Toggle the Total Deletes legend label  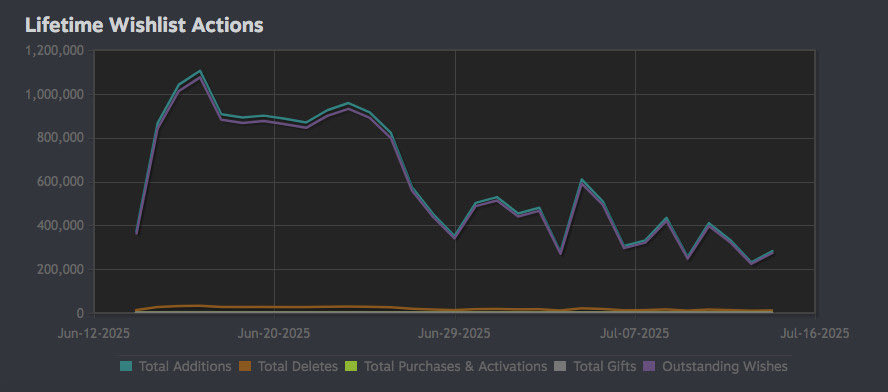click(297, 367)
